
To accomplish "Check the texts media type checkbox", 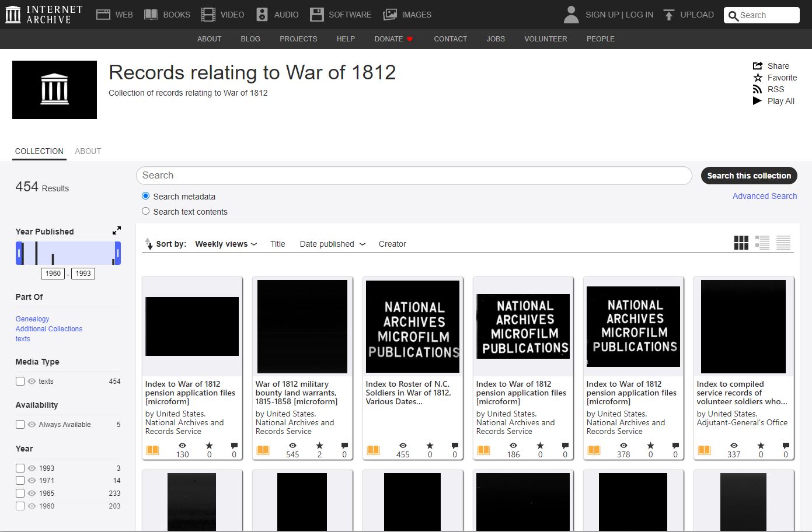I will coord(20,381).
